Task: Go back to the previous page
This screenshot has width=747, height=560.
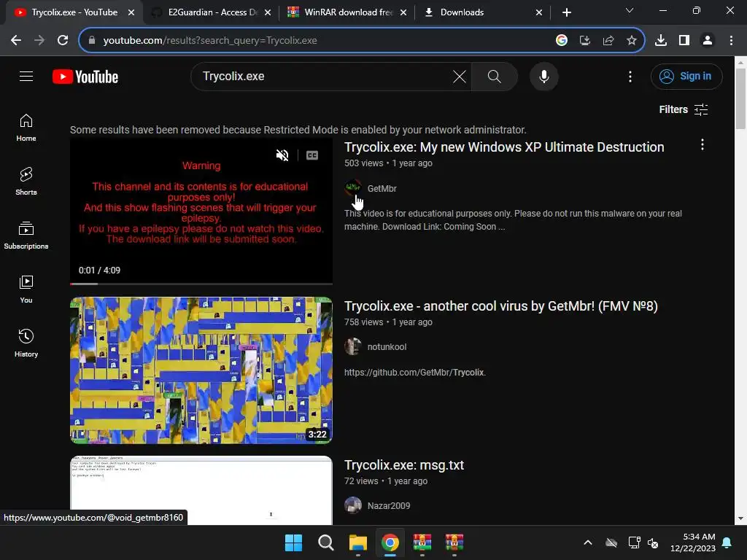Action: click(x=16, y=41)
